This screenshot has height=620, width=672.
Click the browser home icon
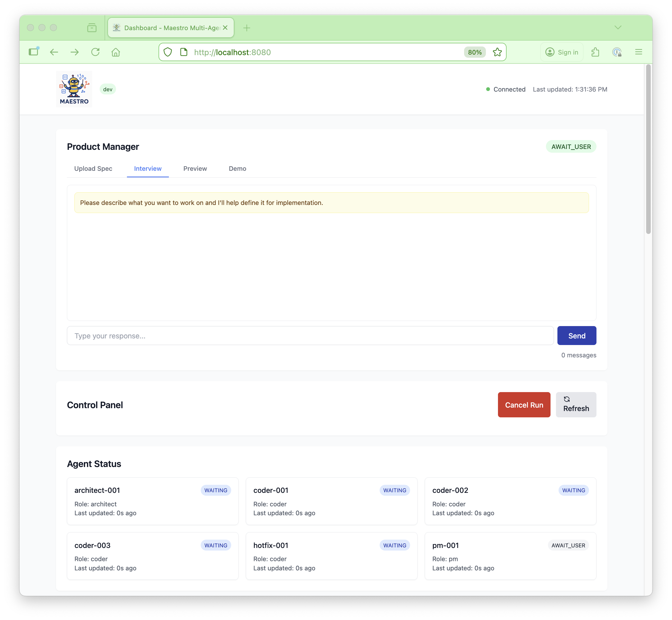point(116,52)
